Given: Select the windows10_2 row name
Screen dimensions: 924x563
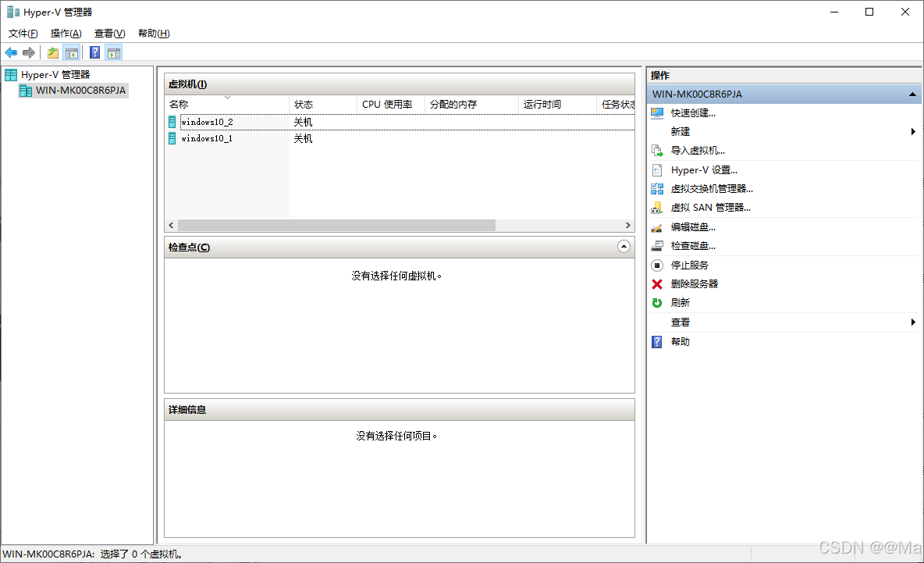Looking at the screenshot, I should (207, 122).
